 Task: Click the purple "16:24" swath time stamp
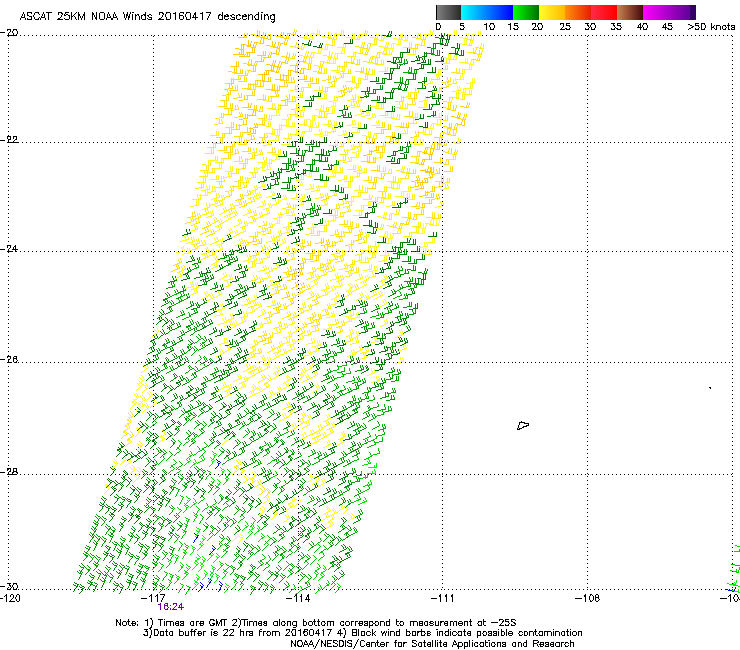(x=170, y=607)
